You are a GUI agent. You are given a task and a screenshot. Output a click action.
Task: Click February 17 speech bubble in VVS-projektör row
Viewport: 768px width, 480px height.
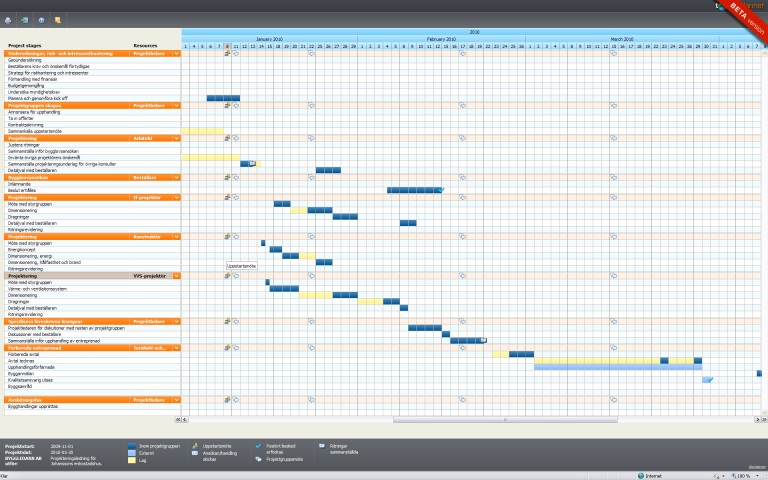(462, 276)
